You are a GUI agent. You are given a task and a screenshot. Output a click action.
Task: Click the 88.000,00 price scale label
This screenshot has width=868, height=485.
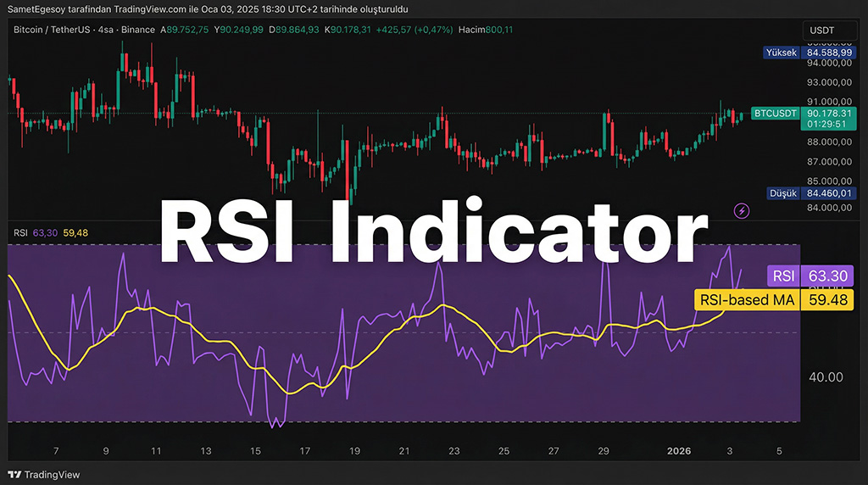click(827, 142)
